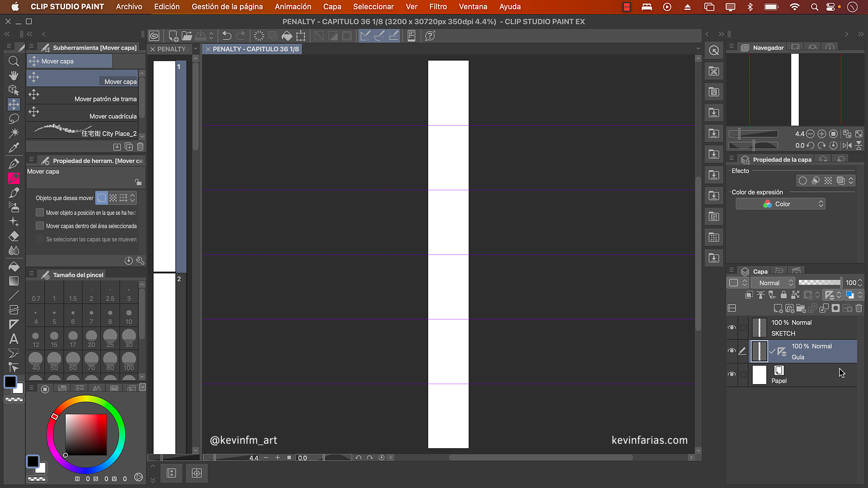This screenshot has width=868, height=488.
Task: Choose the Eyedropper tool
Action: tap(14, 148)
